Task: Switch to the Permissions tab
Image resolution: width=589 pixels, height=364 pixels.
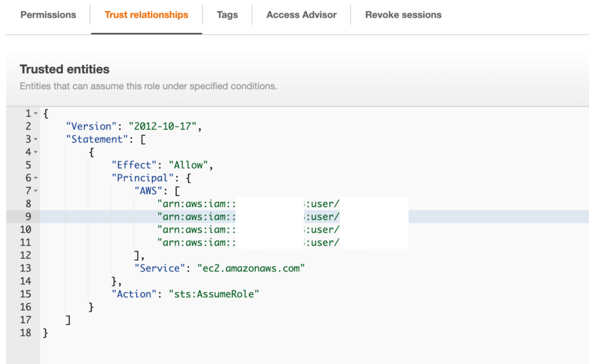Action: (x=48, y=15)
